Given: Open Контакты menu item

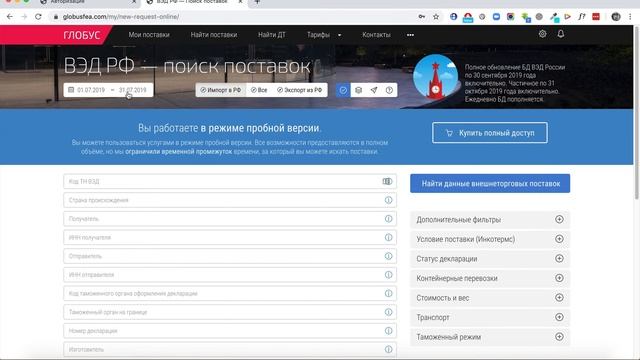Looking at the screenshot, I should [376, 35].
